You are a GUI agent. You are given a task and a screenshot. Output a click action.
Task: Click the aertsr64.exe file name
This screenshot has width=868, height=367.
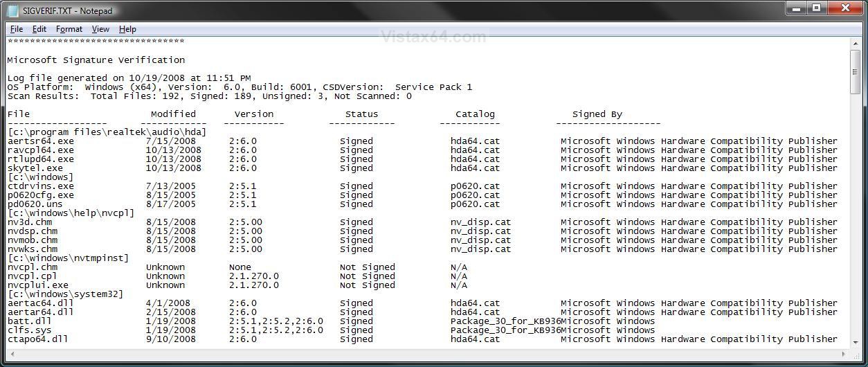tap(40, 141)
